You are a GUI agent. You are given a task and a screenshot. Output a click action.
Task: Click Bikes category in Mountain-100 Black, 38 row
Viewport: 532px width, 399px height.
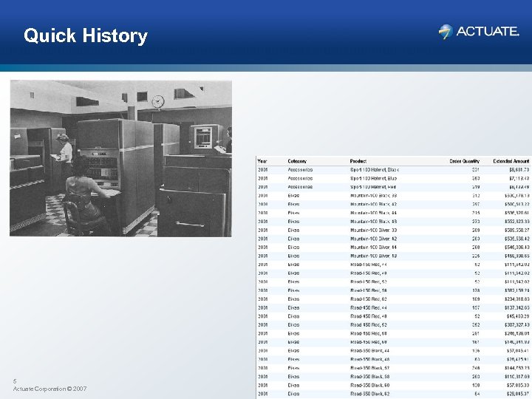click(x=293, y=195)
